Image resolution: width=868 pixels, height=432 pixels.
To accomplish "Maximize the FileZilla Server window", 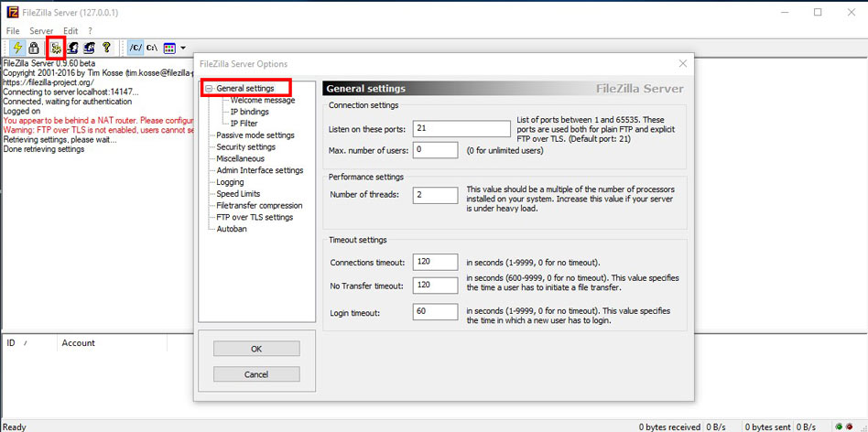I will click(x=818, y=12).
